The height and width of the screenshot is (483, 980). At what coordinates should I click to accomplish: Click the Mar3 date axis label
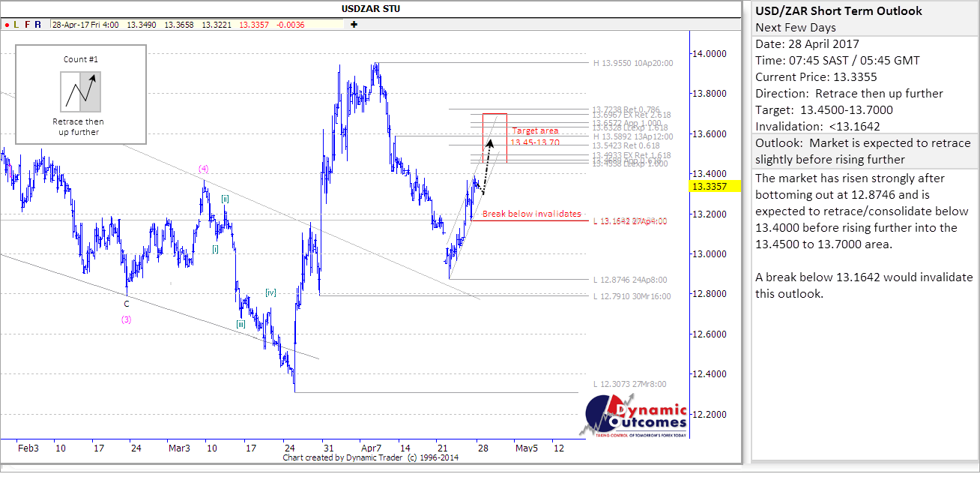[179, 448]
